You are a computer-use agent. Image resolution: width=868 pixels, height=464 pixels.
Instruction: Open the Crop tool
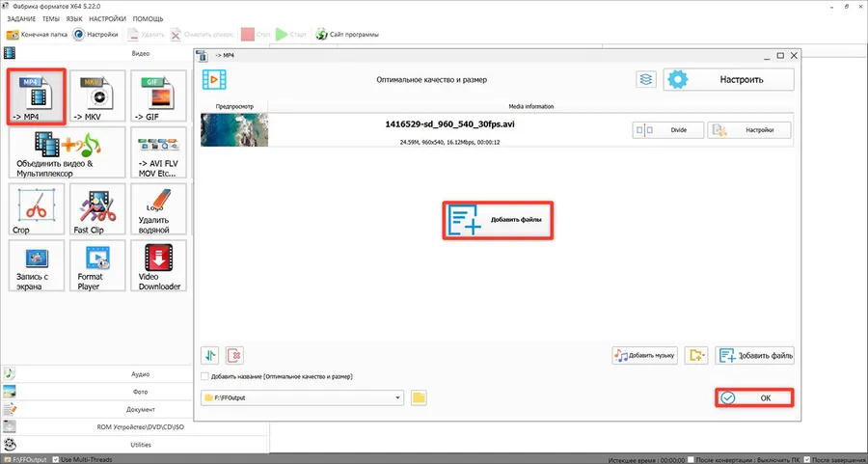point(37,209)
